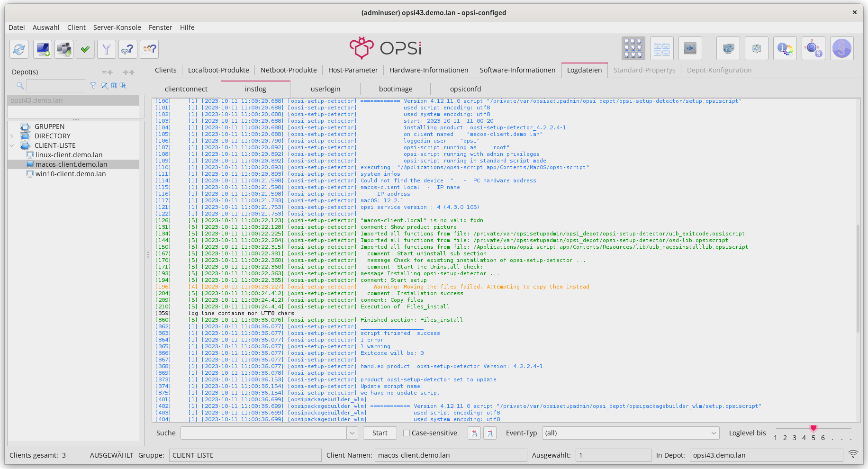Select the GRUPPEN tree node

pos(49,126)
